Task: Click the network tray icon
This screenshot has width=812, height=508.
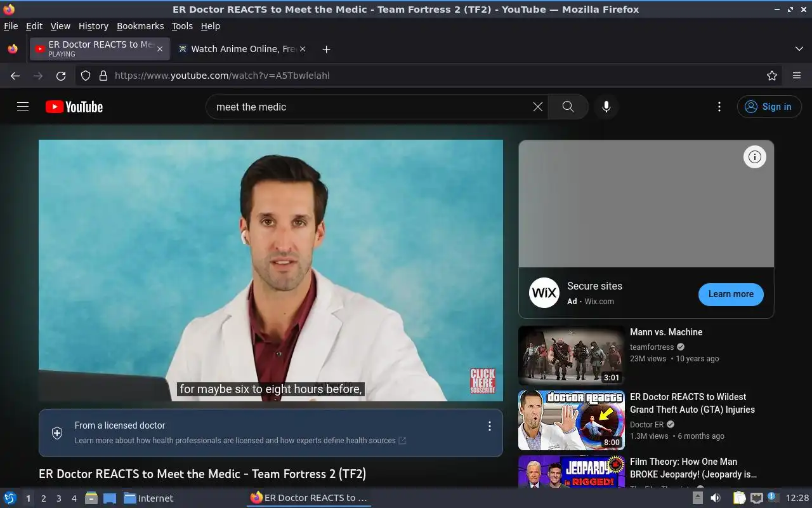Action: 756,498
